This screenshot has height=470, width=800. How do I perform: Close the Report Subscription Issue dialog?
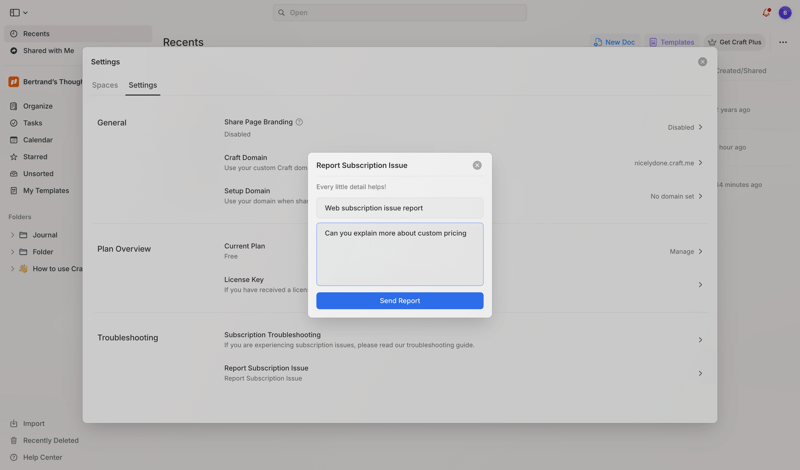pyautogui.click(x=477, y=165)
